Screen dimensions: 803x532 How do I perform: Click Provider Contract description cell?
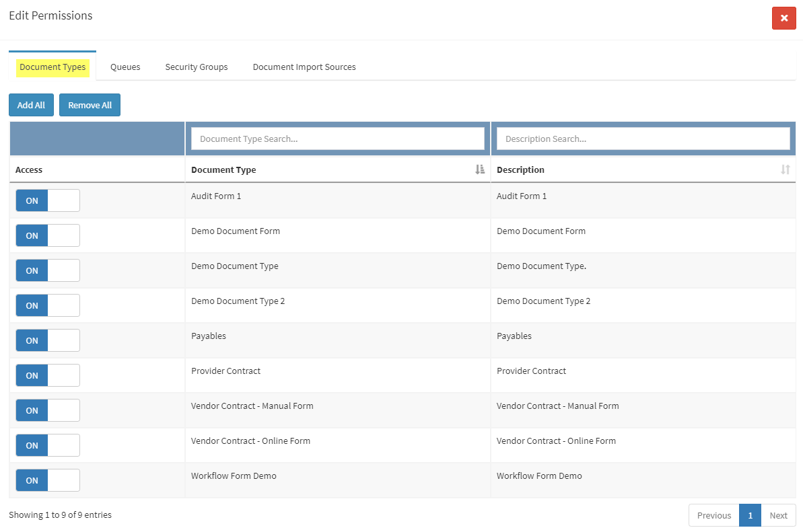click(x=643, y=375)
